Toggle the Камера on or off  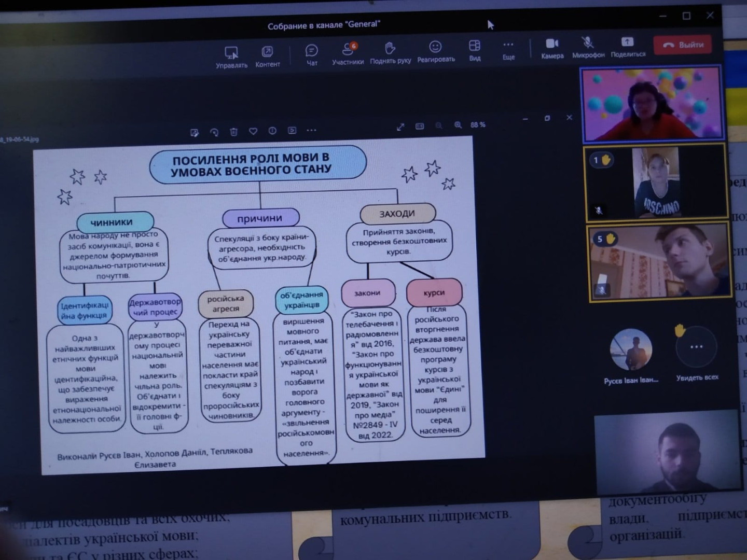pyautogui.click(x=552, y=48)
